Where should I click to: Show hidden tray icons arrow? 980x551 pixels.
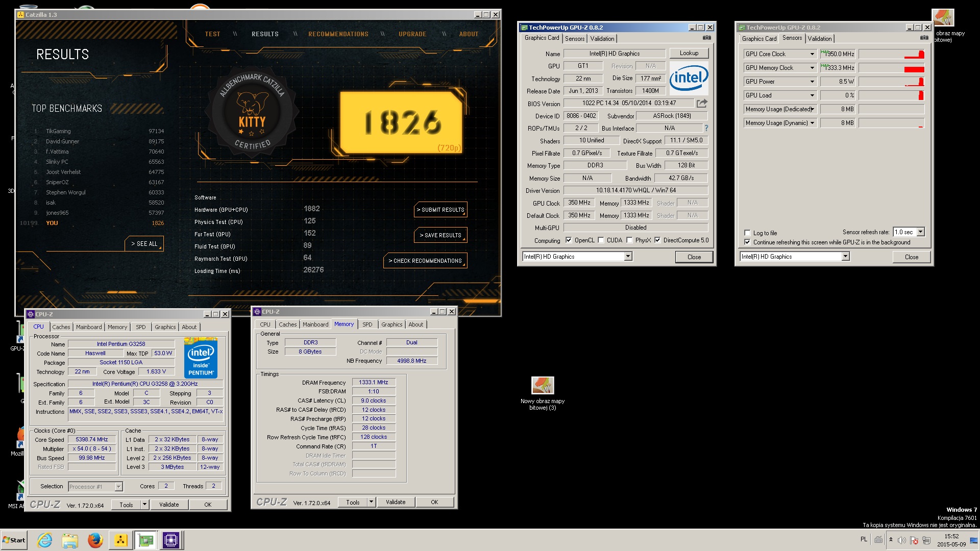pos(891,539)
